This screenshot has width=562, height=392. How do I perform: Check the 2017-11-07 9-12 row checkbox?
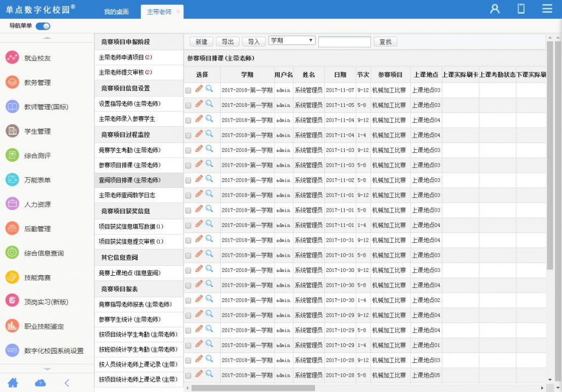(x=188, y=90)
